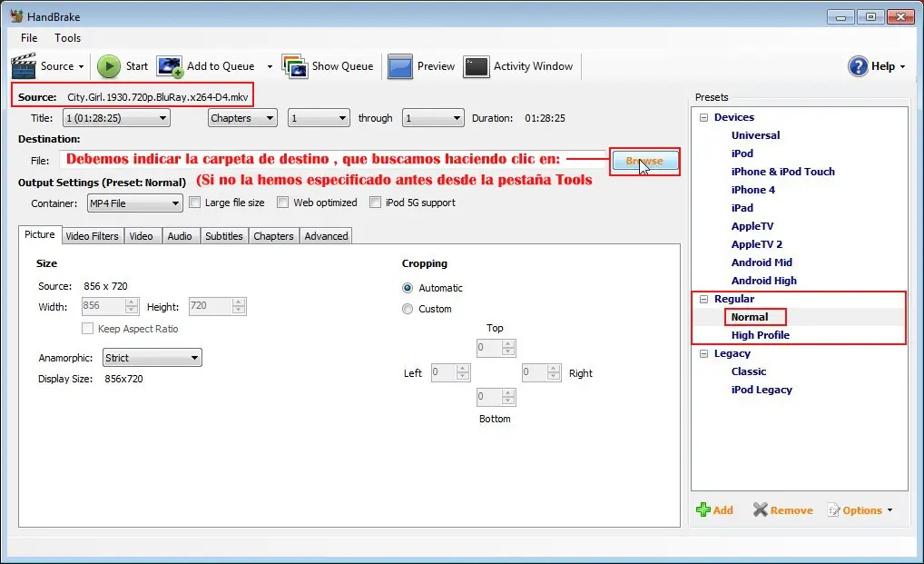Enable the Web optimized checkbox

[x=283, y=203]
